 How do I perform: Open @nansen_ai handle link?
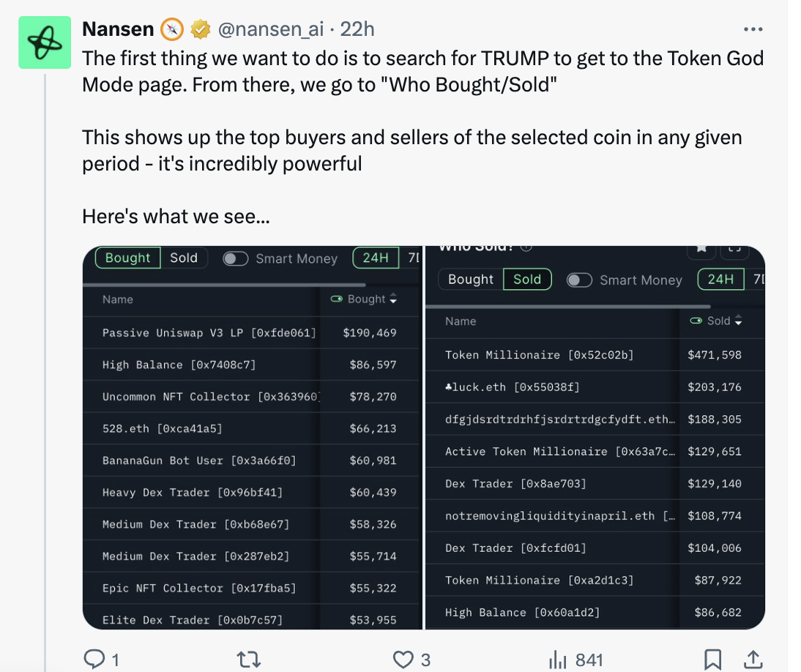pyautogui.click(x=271, y=29)
